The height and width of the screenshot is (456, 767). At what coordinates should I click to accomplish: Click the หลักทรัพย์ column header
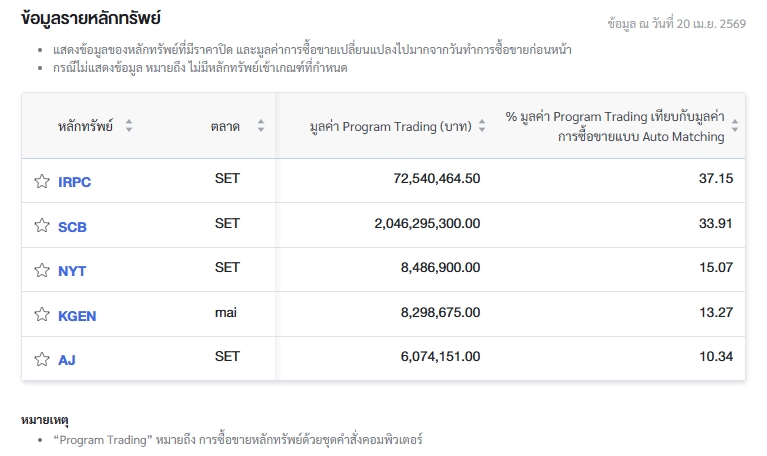[85, 126]
